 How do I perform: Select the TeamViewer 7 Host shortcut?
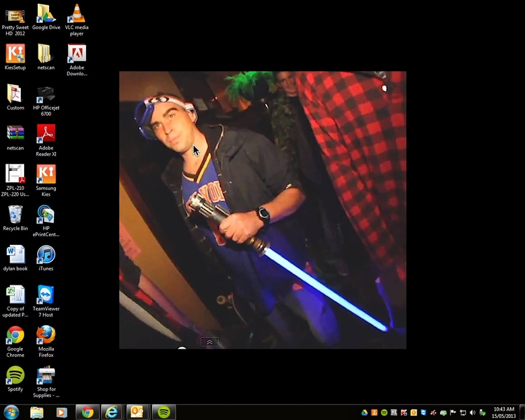tap(46, 301)
